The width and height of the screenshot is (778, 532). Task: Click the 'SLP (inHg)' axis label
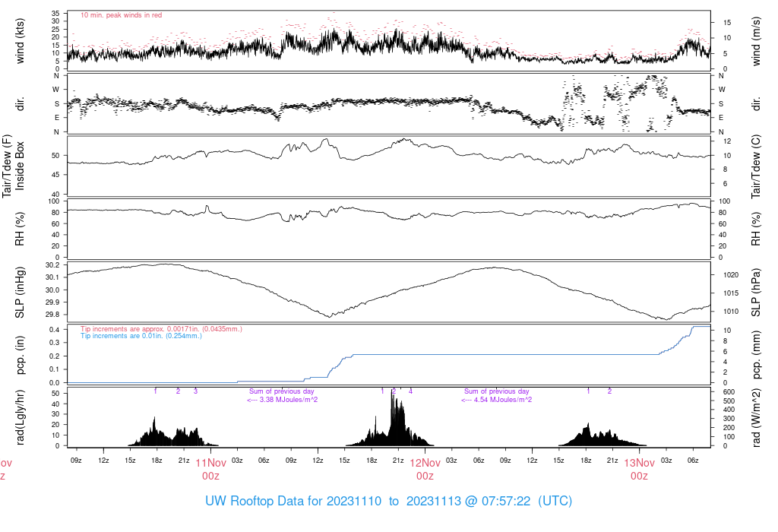[20, 293]
